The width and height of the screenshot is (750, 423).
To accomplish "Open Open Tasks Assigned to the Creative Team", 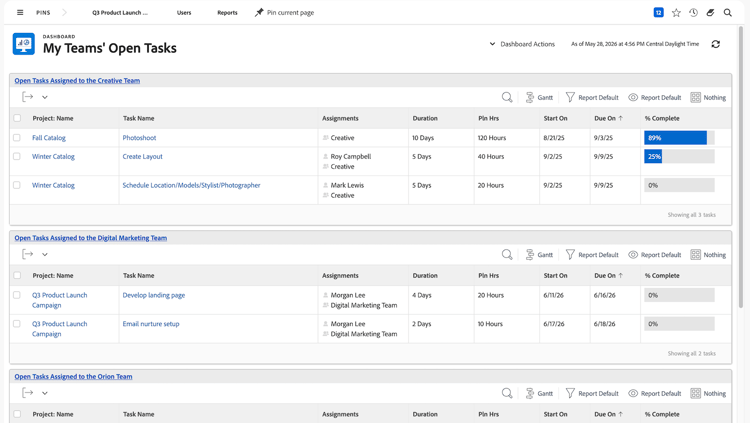I will tap(77, 80).
